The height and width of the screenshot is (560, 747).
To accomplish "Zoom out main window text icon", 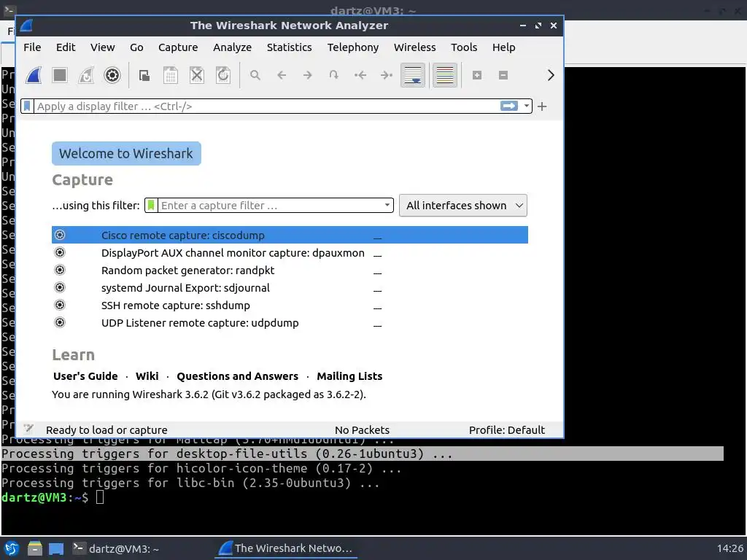I will (x=503, y=75).
